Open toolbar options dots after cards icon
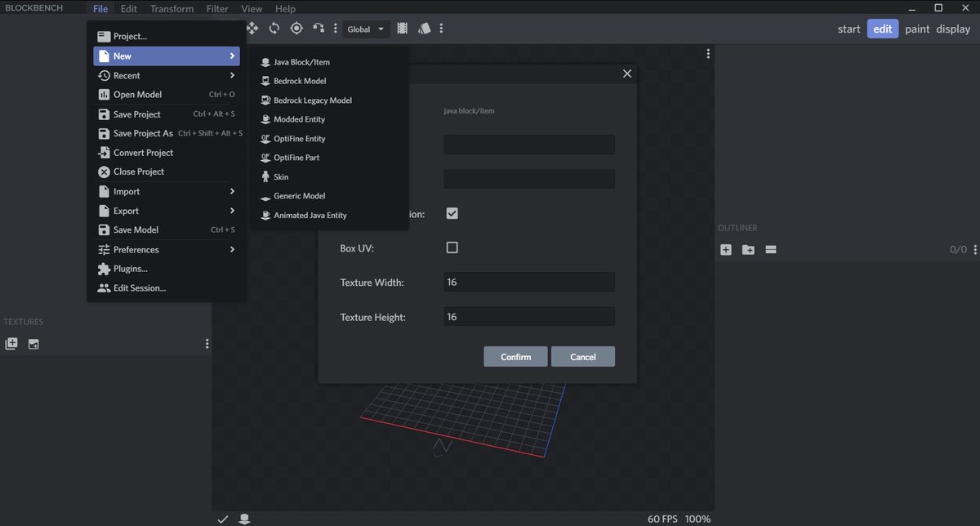Image resolution: width=980 pixels, height=526 pixels. coord(442,29)
